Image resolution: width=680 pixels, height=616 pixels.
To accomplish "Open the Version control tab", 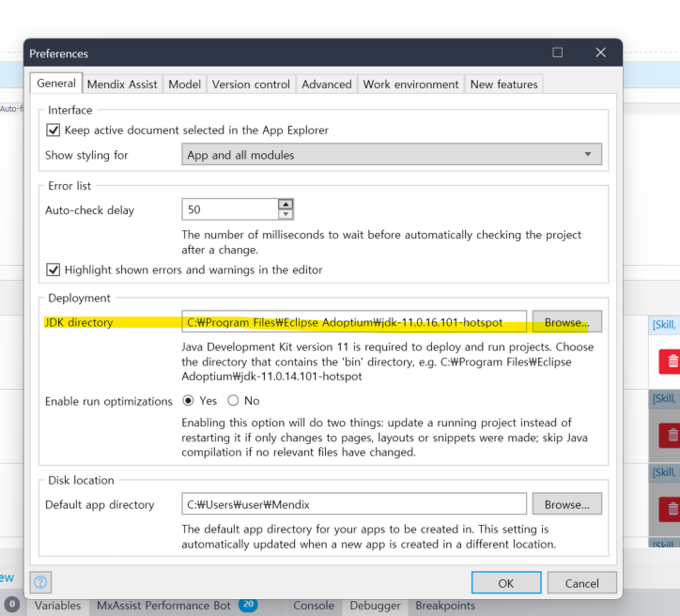I will point(251,85).
